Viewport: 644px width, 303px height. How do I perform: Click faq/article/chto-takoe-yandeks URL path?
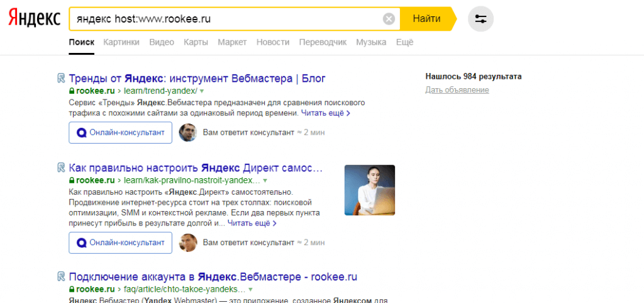tap(185, 289)
